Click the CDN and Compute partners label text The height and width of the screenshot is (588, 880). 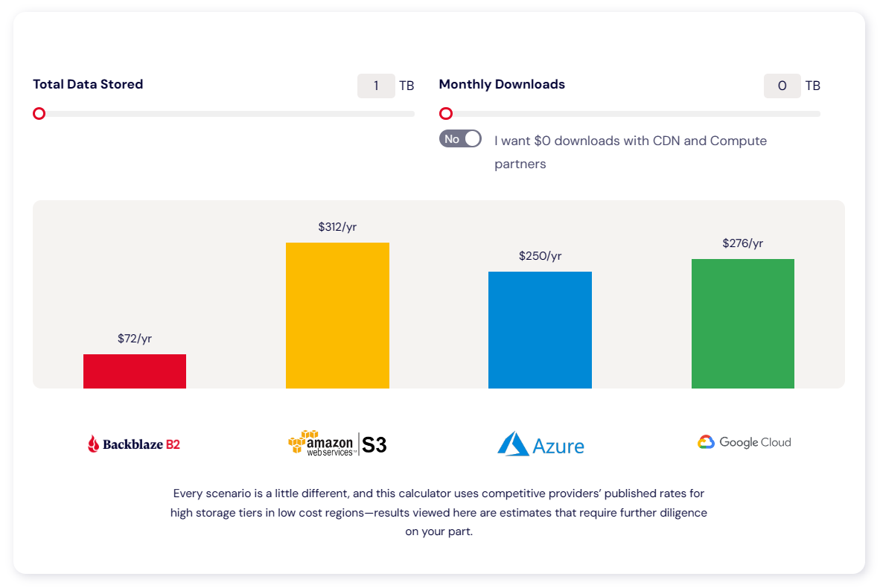[x=631, y=152]
